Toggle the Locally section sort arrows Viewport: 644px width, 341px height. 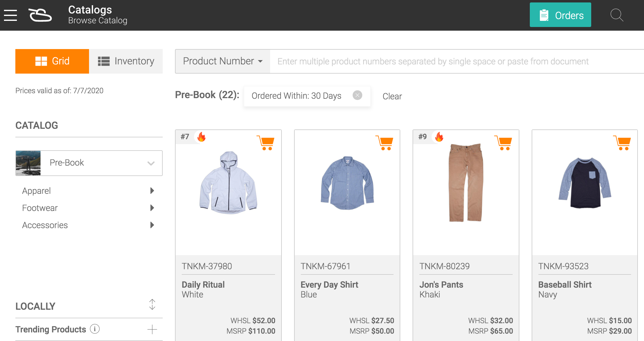pyautogui.click(x=152, y=305)
